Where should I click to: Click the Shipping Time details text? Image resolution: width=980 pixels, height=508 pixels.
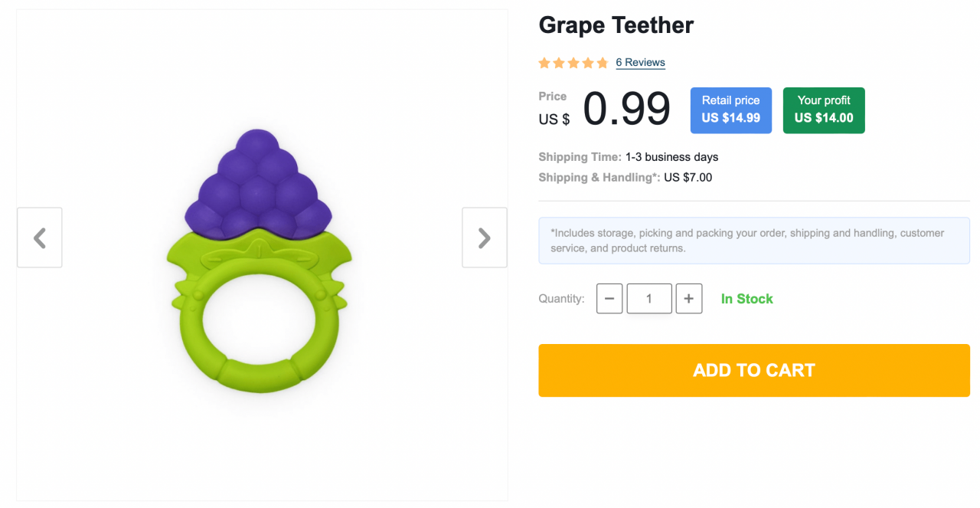tap(628, 156)
